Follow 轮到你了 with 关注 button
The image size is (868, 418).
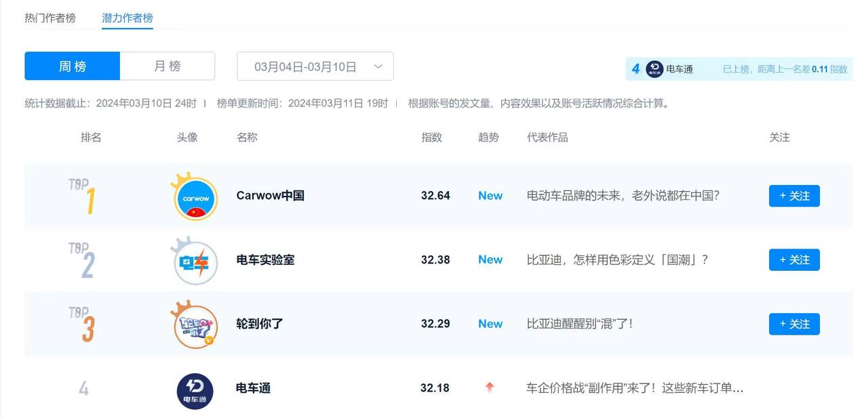coord(794,324)
